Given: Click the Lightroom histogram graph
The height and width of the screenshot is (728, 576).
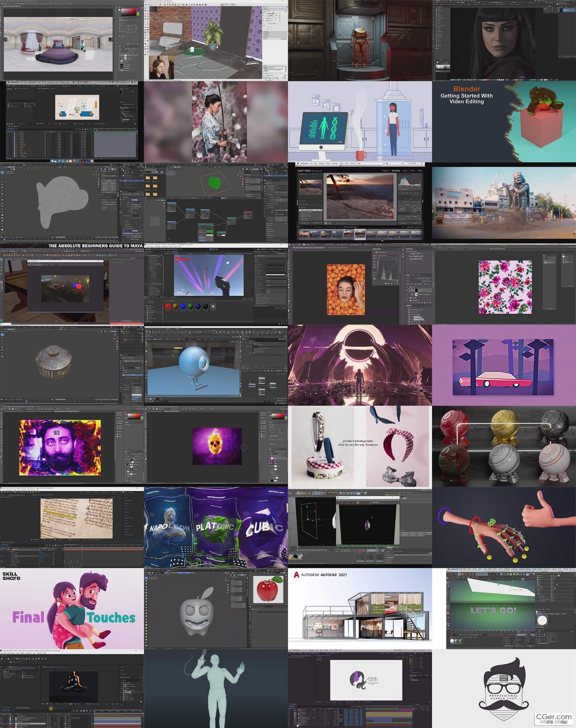Looking at the screenshot, I should (x=409, y=181).
